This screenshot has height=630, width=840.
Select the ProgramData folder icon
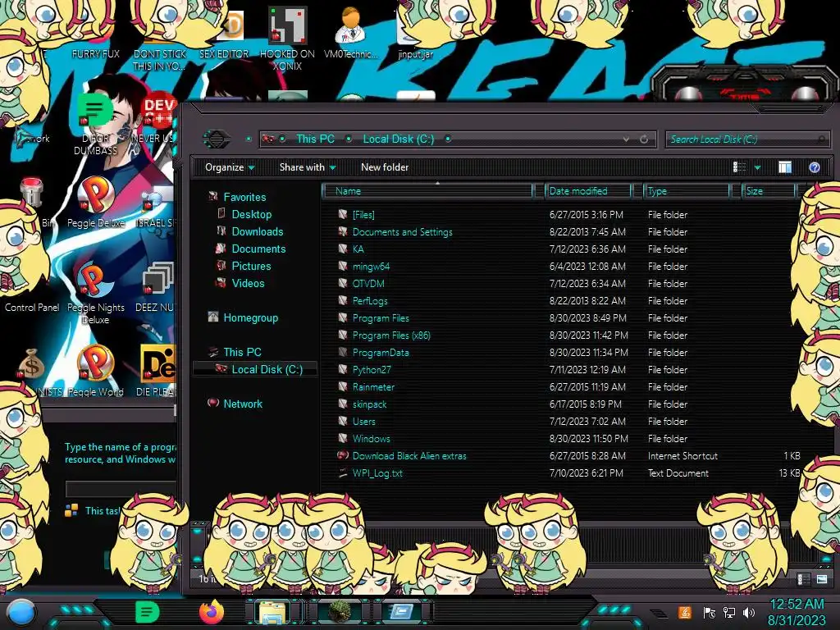tap(343, 352)
